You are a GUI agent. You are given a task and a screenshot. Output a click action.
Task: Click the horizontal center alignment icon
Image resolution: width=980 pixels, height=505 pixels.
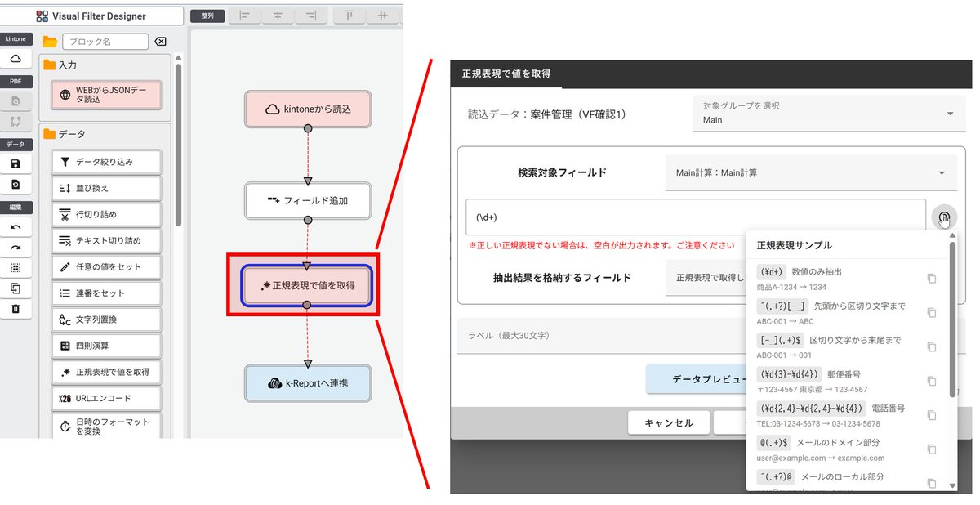point(278,16)
